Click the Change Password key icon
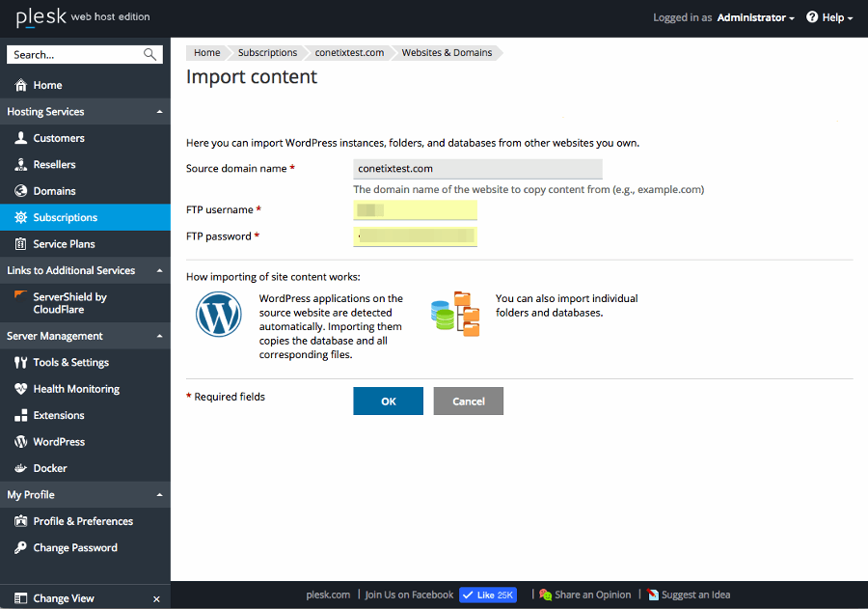 21,547
